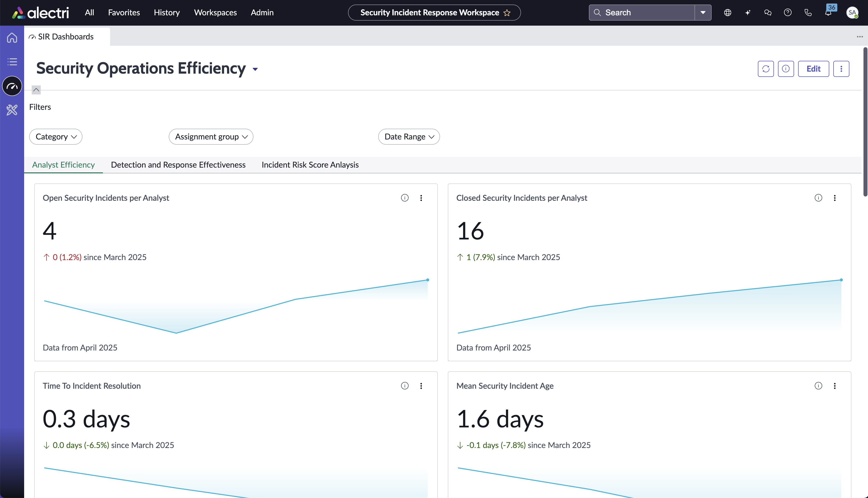
Task: Open the search scope dropdown arrow
Action: 703,13
